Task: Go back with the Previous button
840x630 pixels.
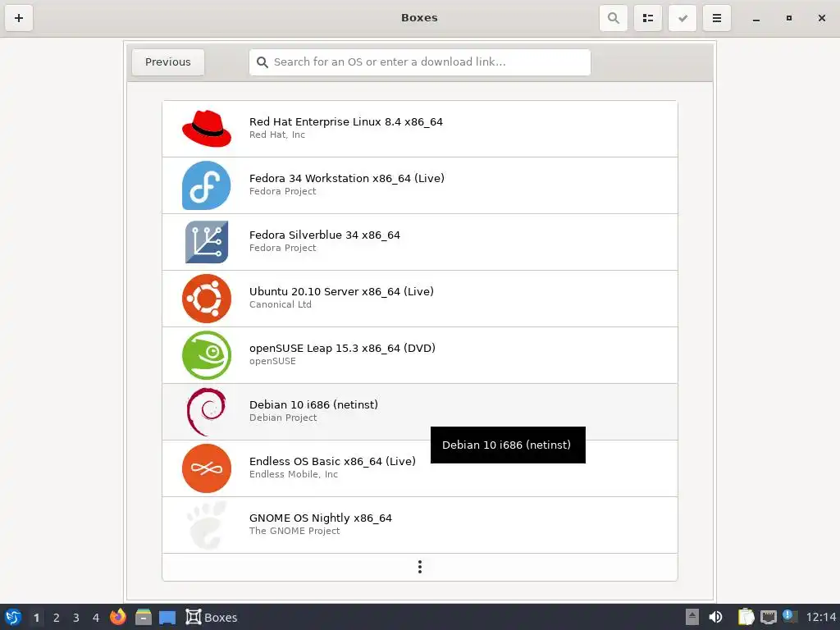Action: click(168, 62)
